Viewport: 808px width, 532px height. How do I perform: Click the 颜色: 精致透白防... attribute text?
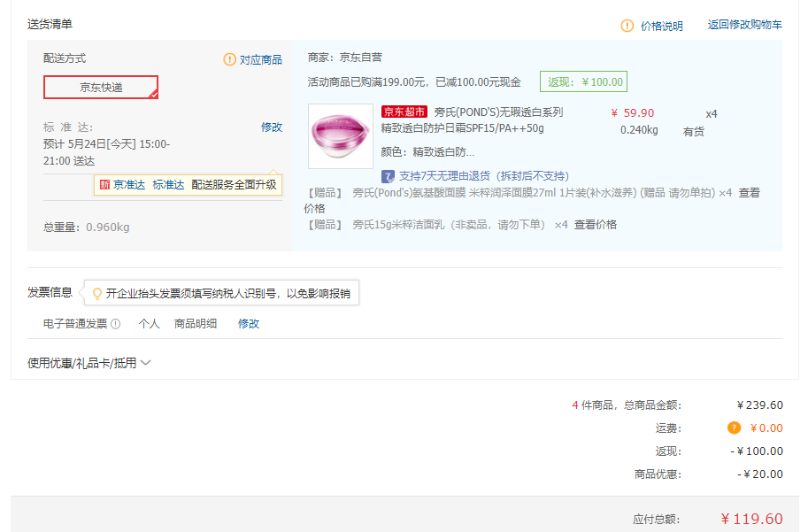427,152
